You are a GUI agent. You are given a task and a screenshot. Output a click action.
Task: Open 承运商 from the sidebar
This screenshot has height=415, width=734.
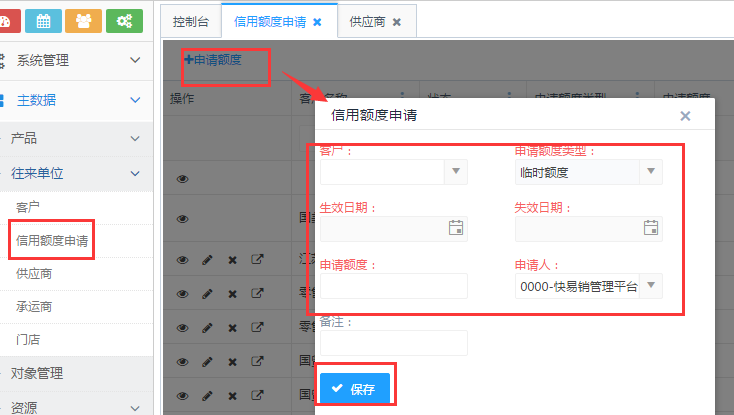[x=34, y=306]
